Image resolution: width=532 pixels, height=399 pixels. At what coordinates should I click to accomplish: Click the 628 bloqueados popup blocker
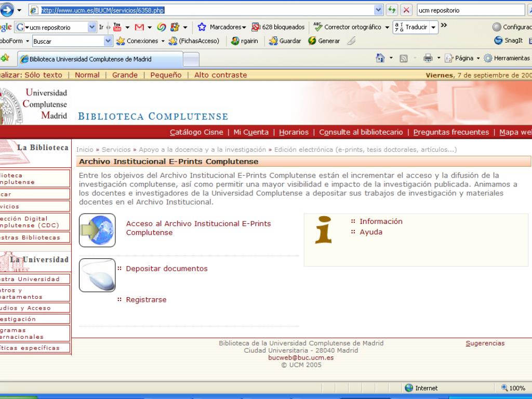[x=278, y=27]
